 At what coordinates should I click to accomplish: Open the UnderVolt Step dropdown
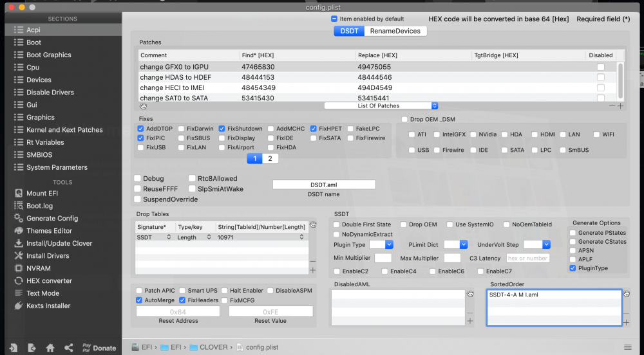537,245
